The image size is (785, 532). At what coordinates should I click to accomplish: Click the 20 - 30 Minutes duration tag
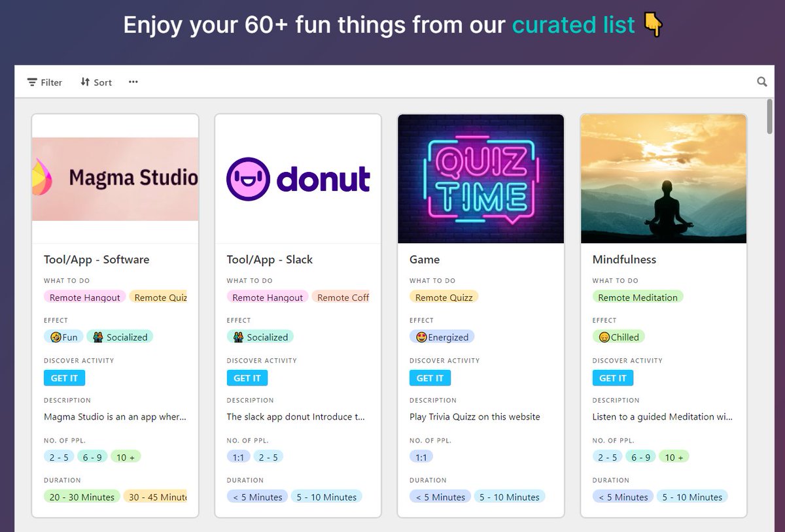pyautogui.click(x=82, y=497)
